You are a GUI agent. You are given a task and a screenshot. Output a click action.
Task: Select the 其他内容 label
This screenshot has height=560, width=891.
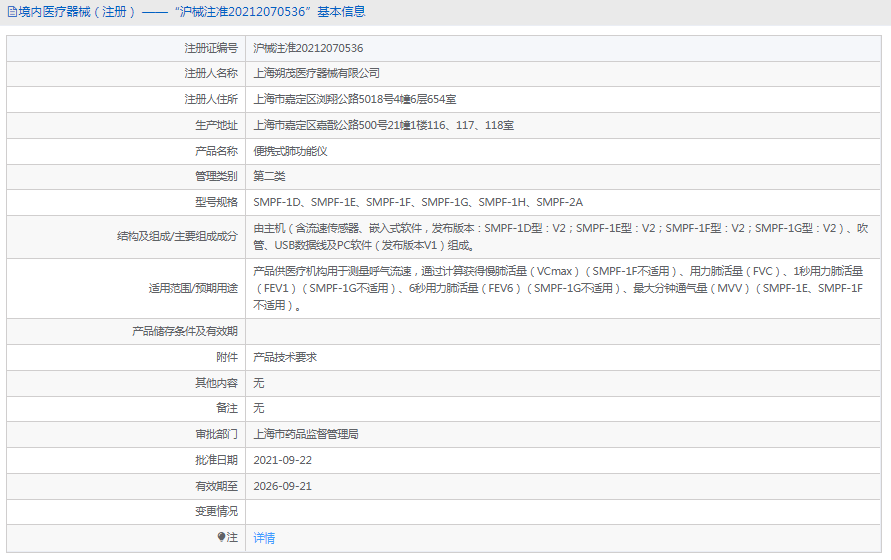pos(216,383)
